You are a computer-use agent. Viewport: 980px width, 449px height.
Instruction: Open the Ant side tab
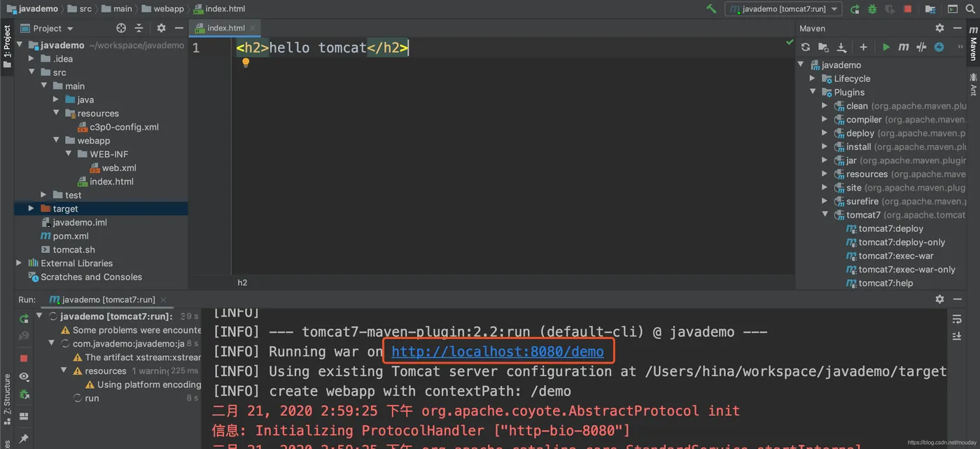pos(973,83)
